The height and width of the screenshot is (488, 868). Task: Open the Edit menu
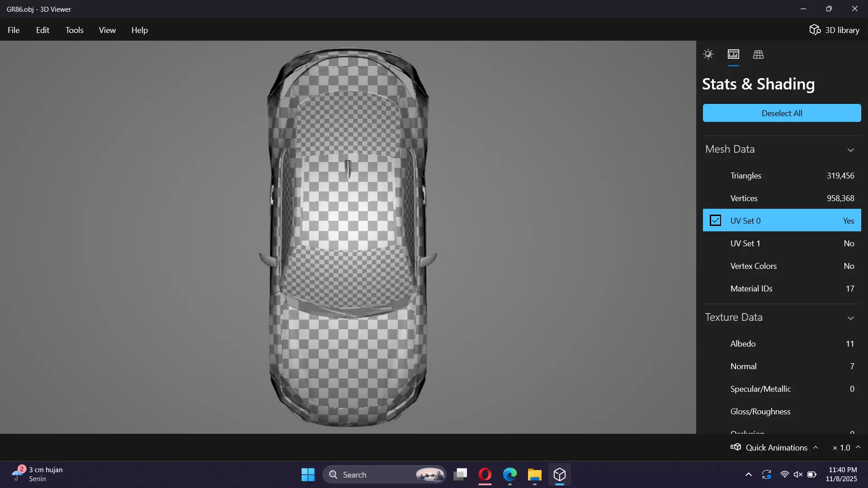point(42,30)
